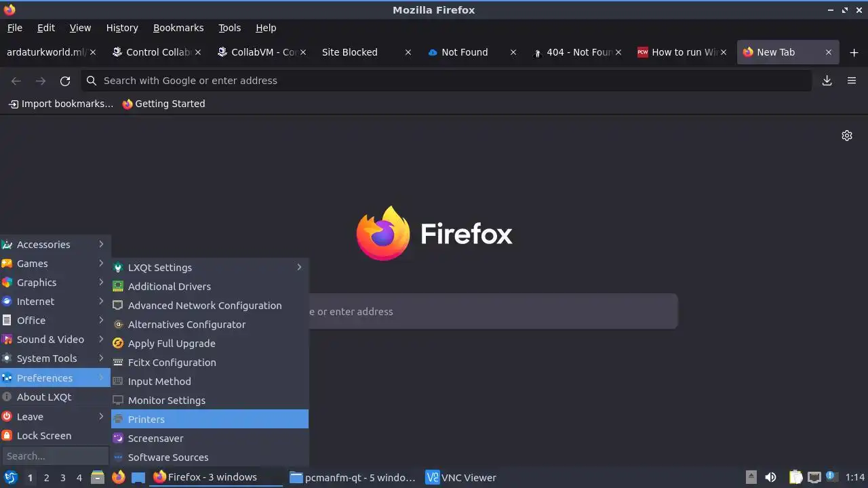Expand the Internet submenu

pos(55,302)
